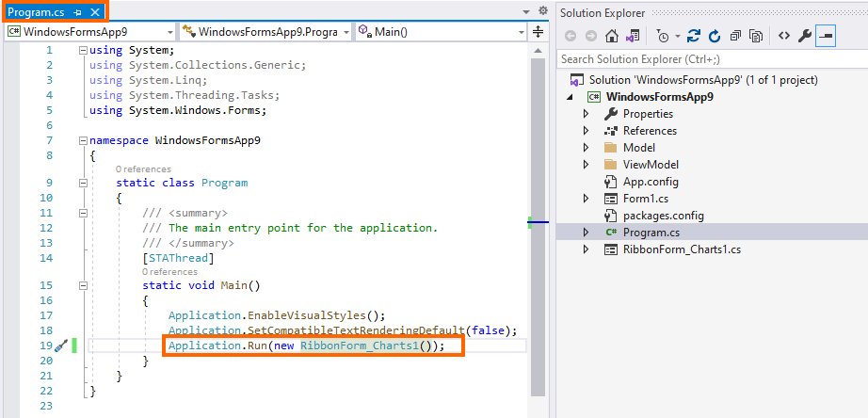Select Program.cs in Solution Explorer tree

tap(651, 233)
